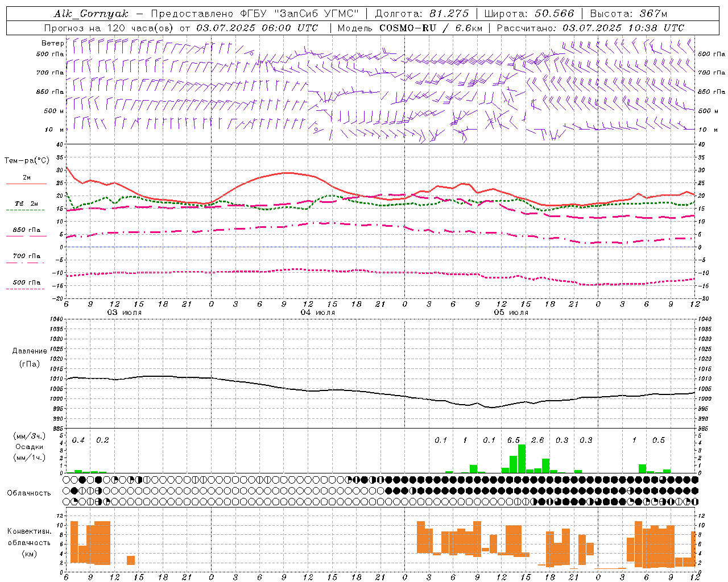Screen dimensions: 728x582
Task: Click 'Рассчитано: 03.07.2025 10:38 UTC' timestamp
Action: point(590,28)
